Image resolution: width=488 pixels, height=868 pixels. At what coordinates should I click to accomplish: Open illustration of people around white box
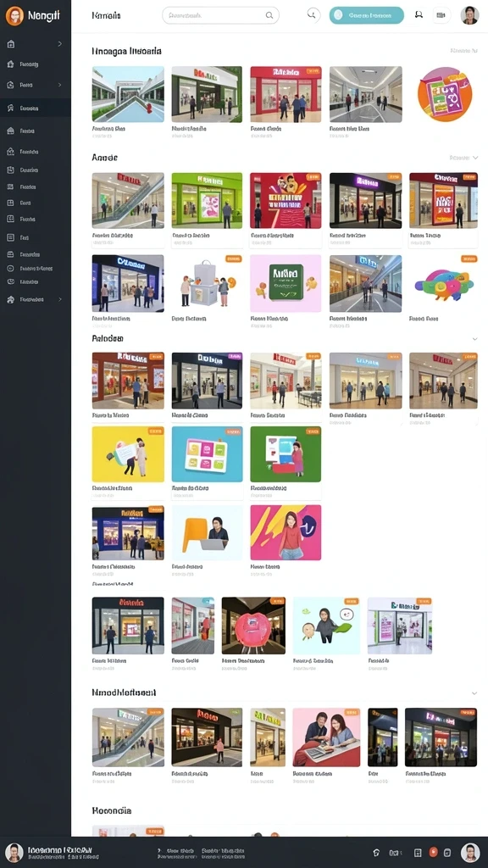pos(207,283)
